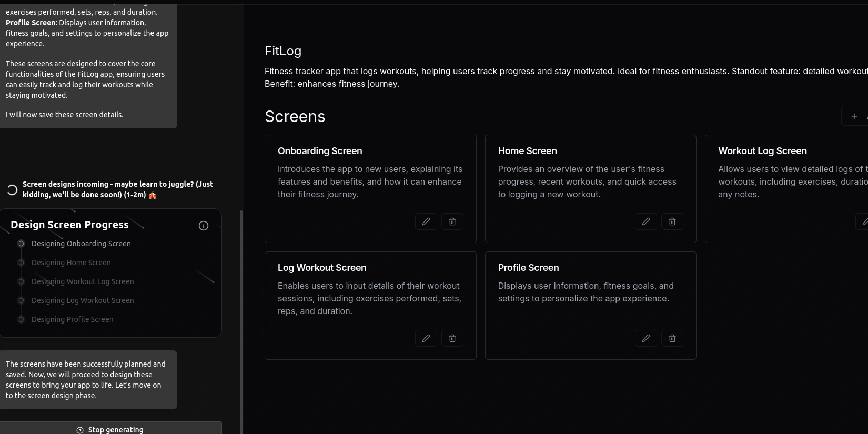Select Designing Profile Screen progress step
Screen dimensions: 868x434
[x=72, y=319]
